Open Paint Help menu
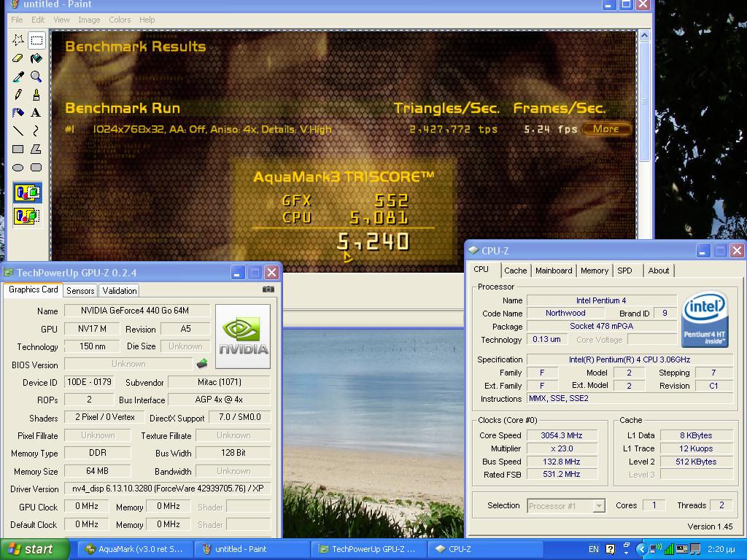Screen dimensions: 747x560 click(147, 20)
